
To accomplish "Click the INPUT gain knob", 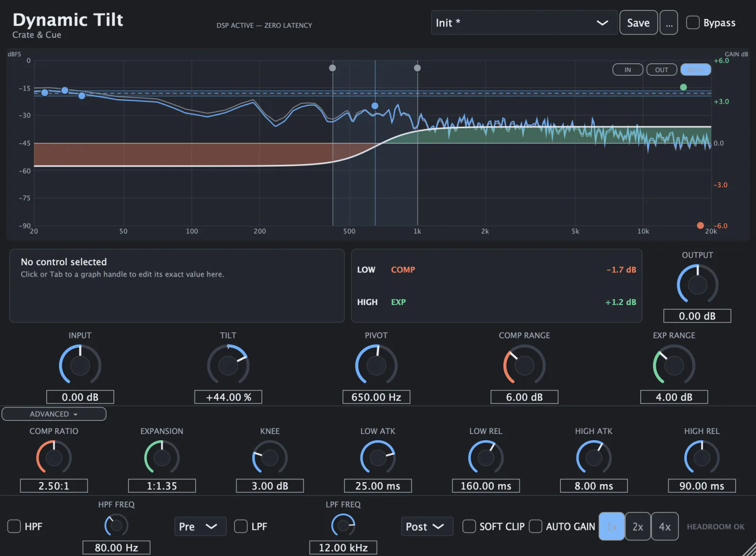I will (x=80, y=365).
